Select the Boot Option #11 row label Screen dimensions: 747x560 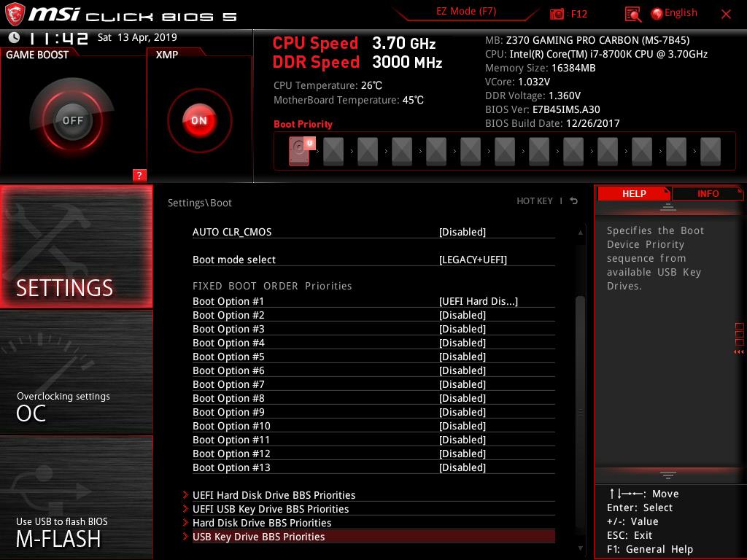click(x=231, y=440)
